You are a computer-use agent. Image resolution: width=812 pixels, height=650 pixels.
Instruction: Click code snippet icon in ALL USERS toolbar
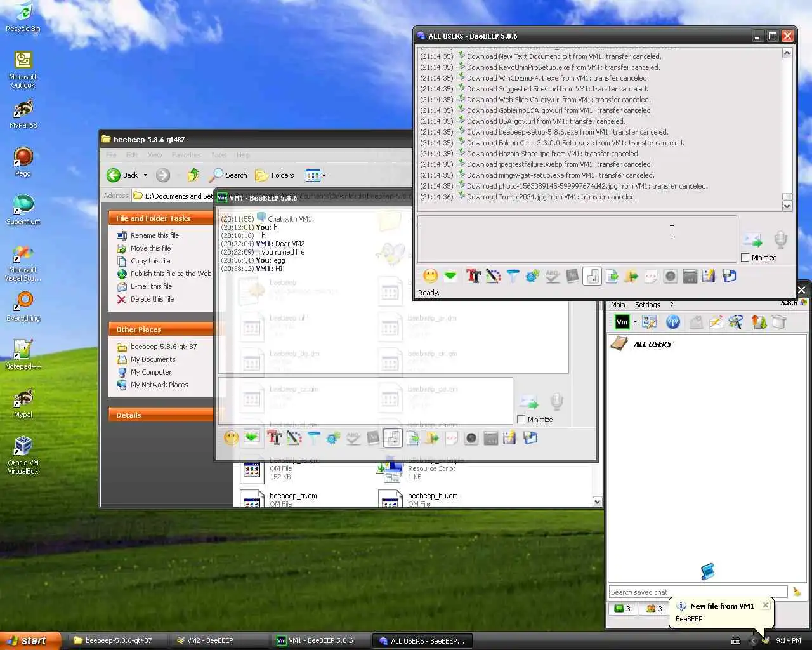coord(651,276)
